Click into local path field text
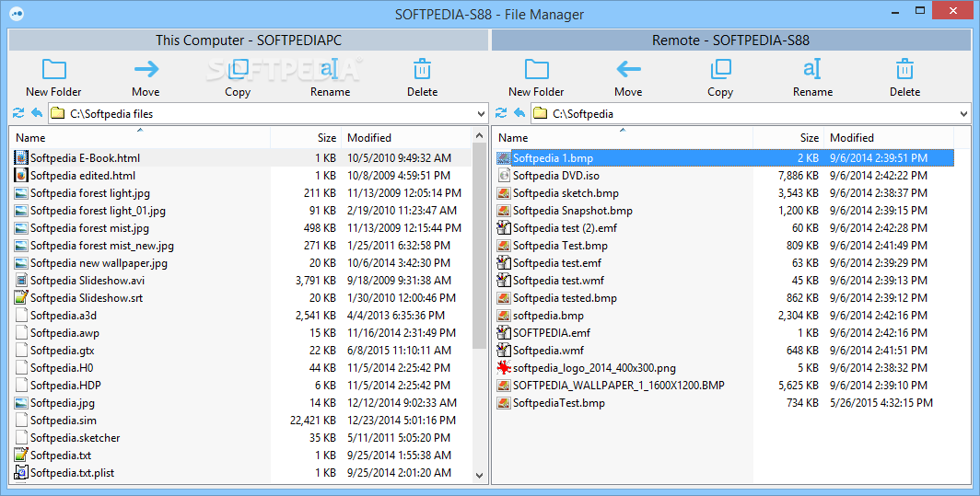Screen dimensions: 980x496 coord(111,114)
